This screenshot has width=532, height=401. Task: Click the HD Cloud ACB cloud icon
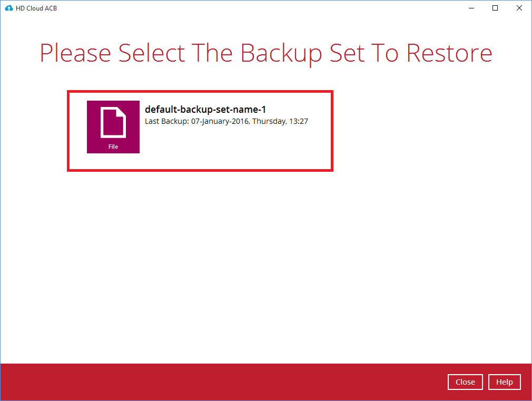click(x=9, y=8)
